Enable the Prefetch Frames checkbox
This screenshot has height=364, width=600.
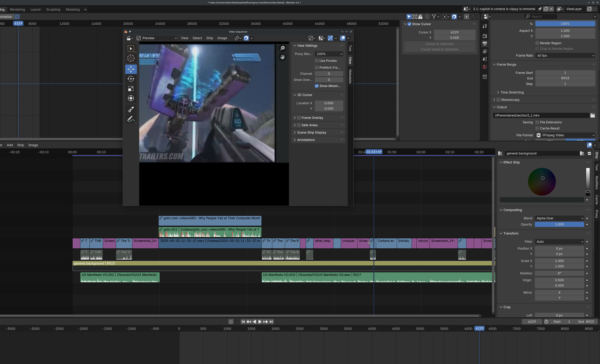click(317, 68)
